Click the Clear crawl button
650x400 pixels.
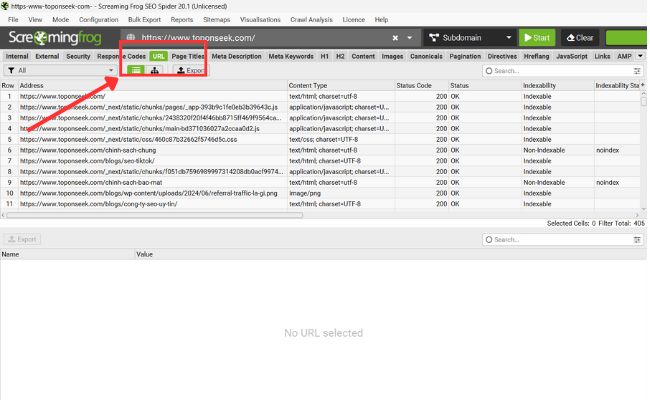(580, 38)
